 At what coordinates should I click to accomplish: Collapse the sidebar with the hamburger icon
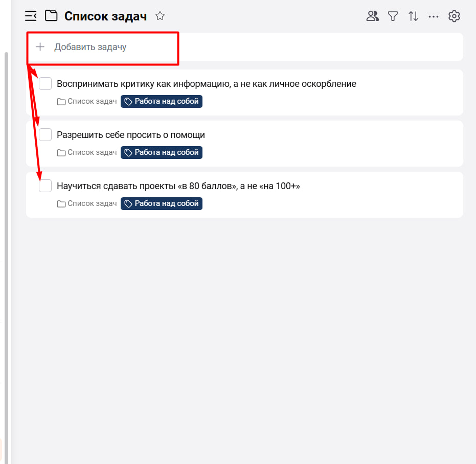[x=31, y=16]
